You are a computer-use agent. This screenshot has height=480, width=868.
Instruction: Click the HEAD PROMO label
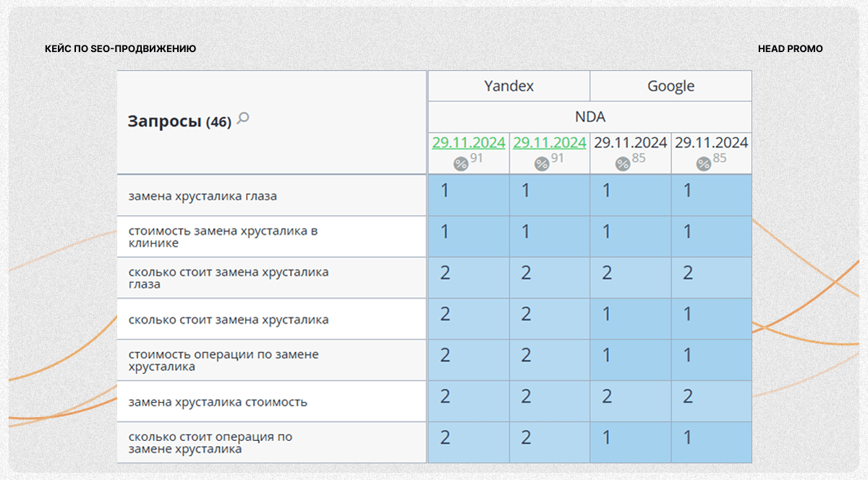[x=790, y=49]
